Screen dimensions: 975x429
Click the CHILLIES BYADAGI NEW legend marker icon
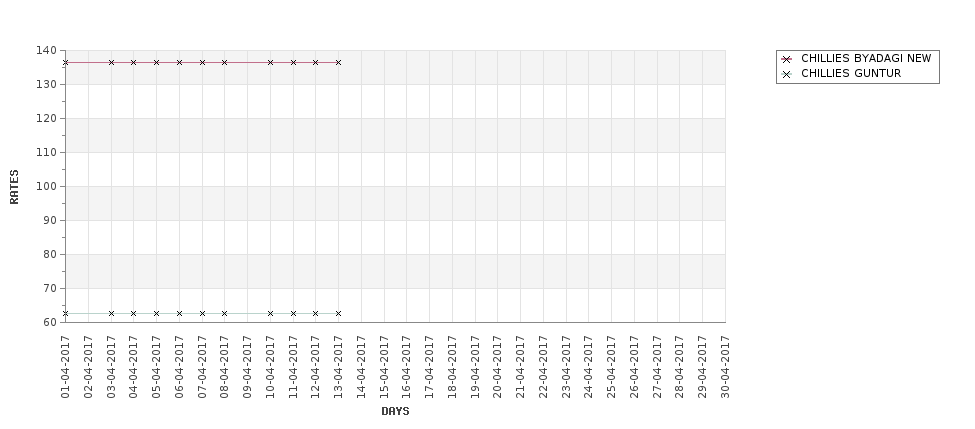coord(787,59)
